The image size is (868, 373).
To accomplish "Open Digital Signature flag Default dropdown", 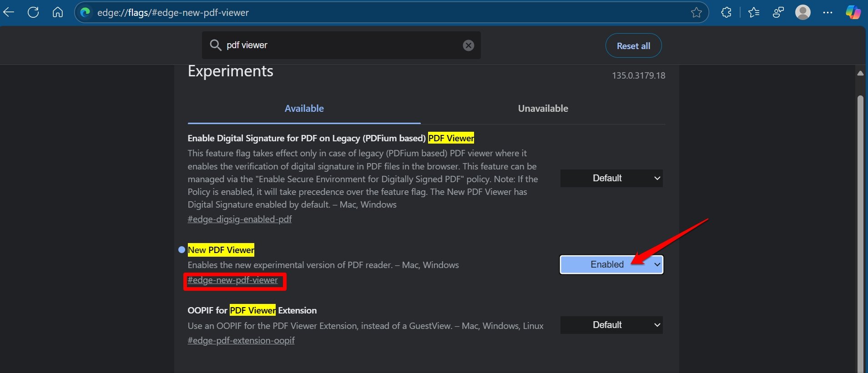I will (611, 178).
